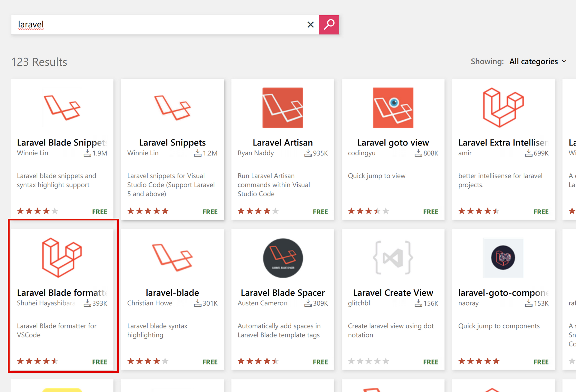Click the magenta search magnifier button

tap(329, 25)
